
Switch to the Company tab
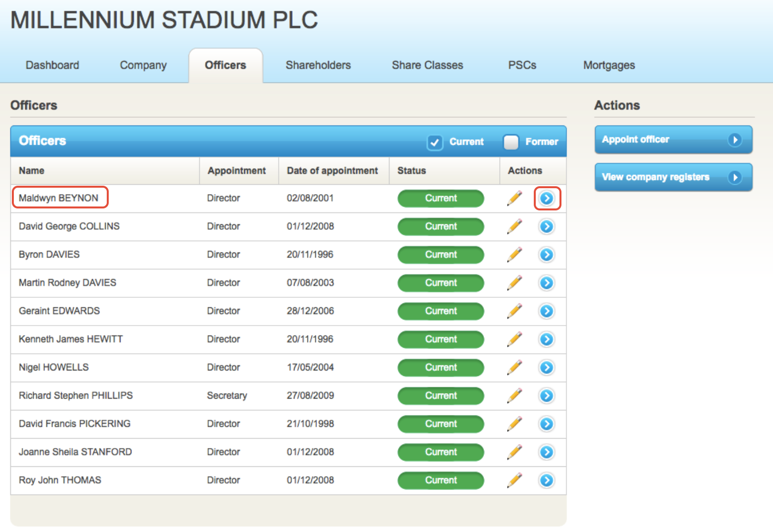click(143, 65)
